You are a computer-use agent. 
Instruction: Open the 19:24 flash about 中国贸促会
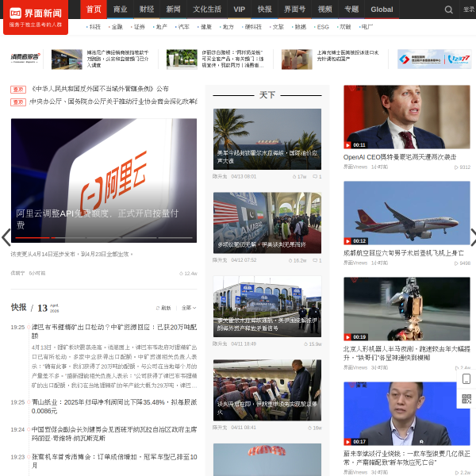coord(114,434)
